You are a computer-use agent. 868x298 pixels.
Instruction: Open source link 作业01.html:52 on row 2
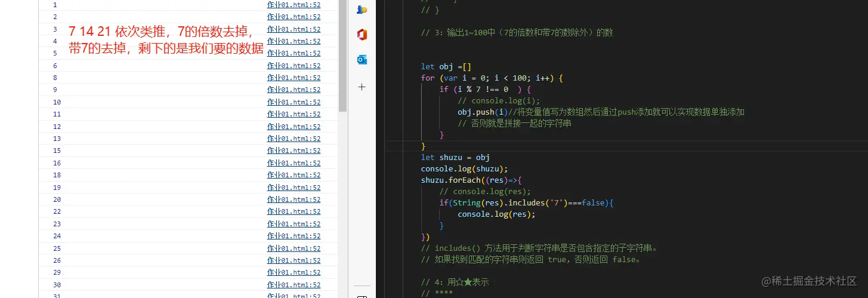pos(294,17)
